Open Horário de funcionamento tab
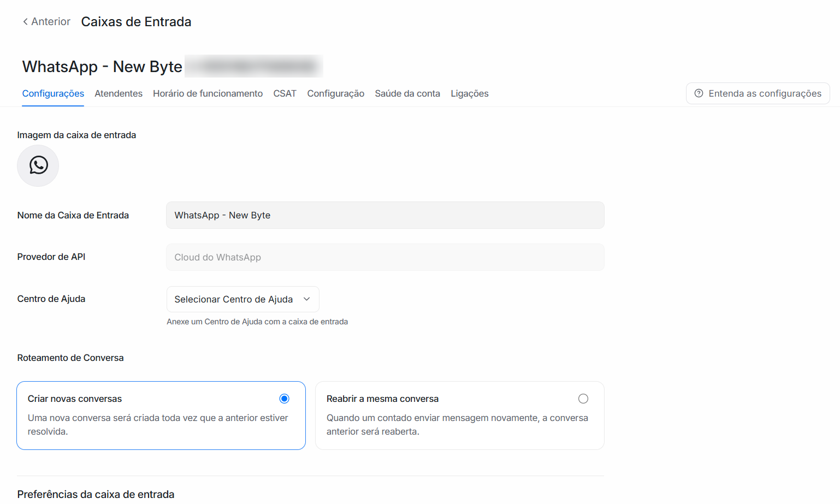The height and width of the screenshot is (504, 840). pos(208,93)
